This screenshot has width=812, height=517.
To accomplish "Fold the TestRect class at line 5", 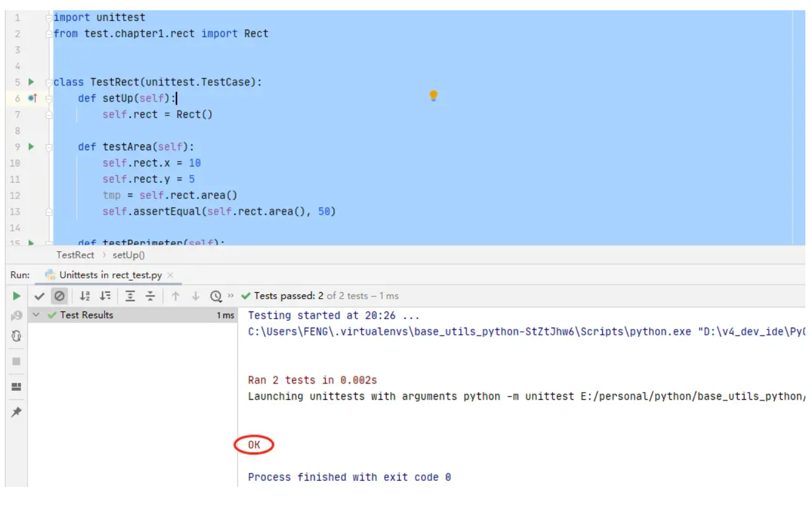I will pyautogui.click(x=49, y=82).
